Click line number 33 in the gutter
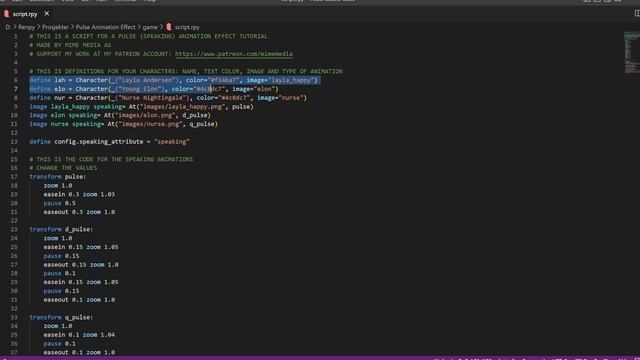Viewport: 640px width, 360px height. pyautogui.click(x=14, y=317)
